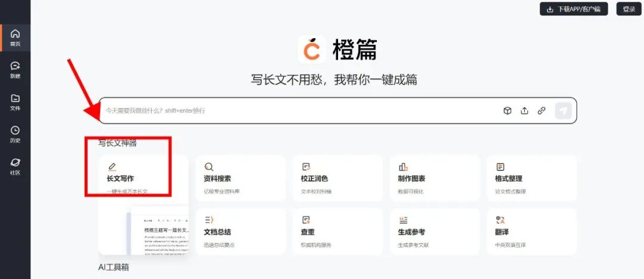This screenshot has width=644, height=279.
Task: Click the cube icon in the input box
Action: click(x=507, y=110)
